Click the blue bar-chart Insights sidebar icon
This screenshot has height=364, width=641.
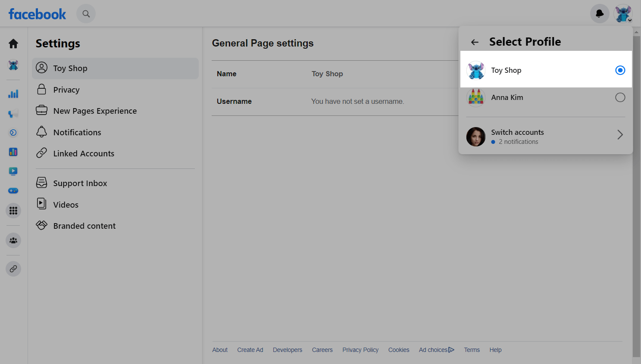(x=13, y=94)
